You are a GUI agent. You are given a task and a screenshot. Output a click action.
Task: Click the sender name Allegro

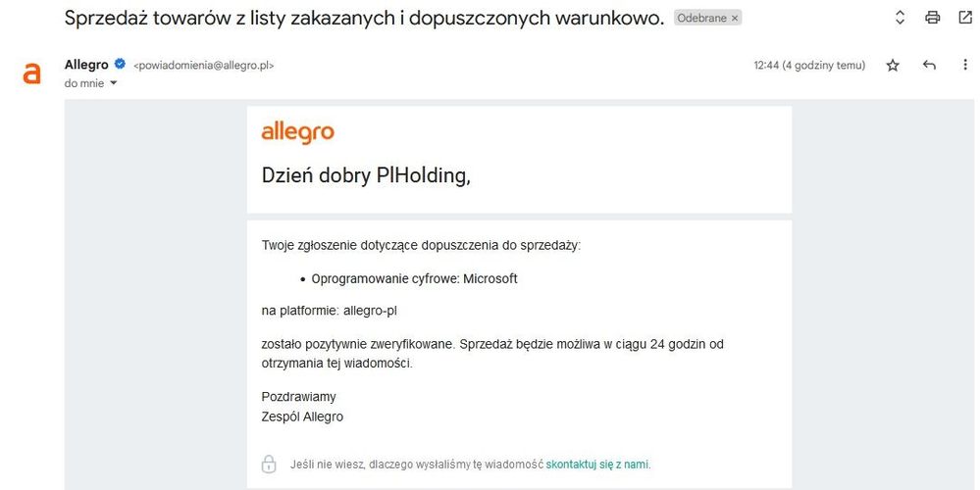86,65
